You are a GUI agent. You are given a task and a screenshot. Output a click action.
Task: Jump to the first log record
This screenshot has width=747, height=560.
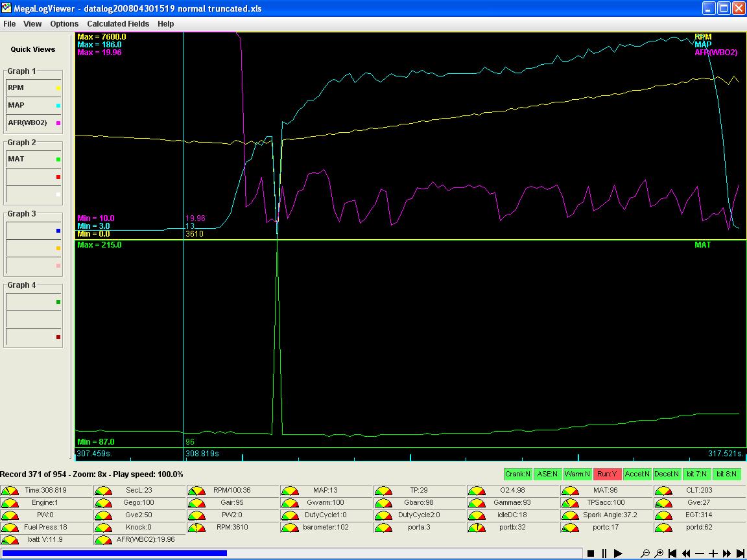pyautogui.click(x=672, y=554)
